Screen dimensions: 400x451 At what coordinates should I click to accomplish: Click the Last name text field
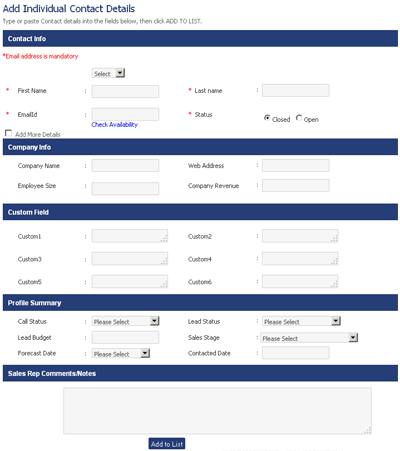[296, 91]
